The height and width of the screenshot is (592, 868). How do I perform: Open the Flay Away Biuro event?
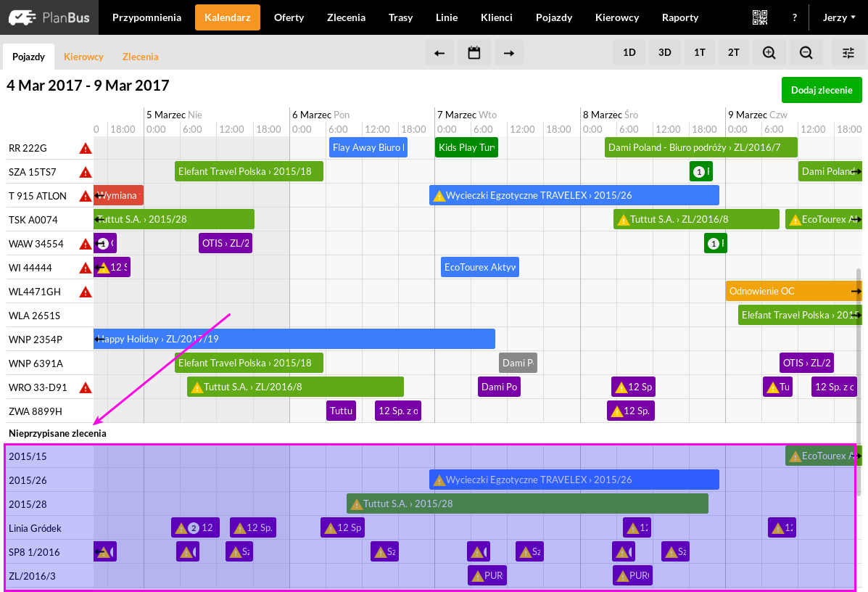[368, 147]
